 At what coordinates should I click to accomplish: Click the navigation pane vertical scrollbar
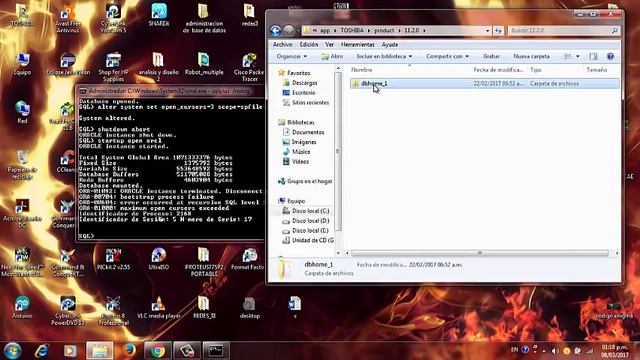(338, 151)
